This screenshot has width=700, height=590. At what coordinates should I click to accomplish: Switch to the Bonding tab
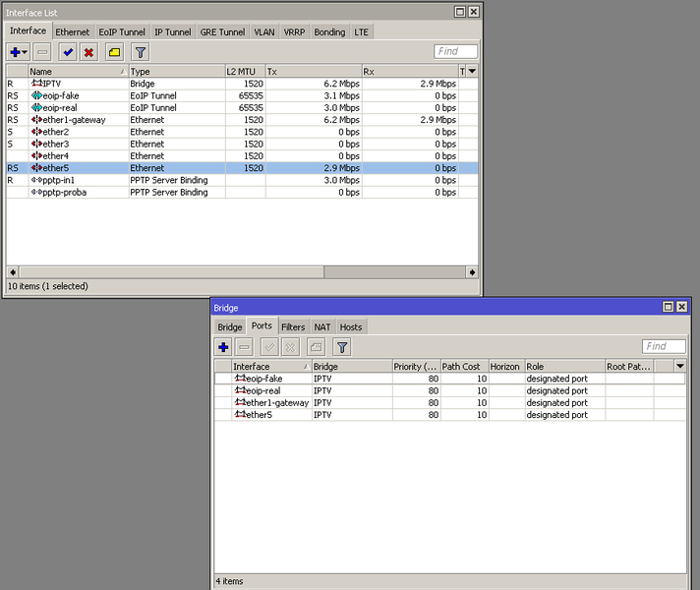(x=329, y=32)
